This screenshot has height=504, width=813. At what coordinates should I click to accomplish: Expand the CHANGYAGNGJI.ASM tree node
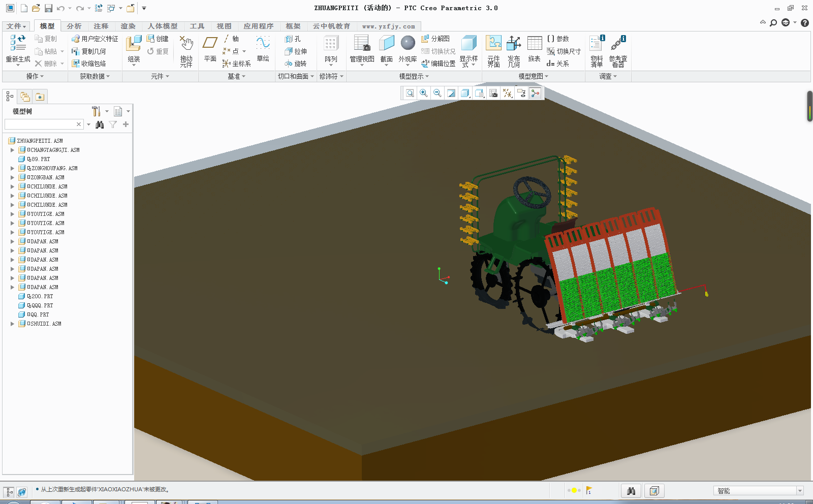(12, 150)
